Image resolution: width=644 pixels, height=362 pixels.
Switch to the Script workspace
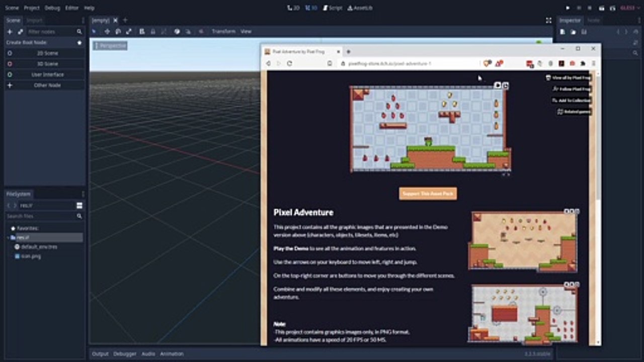[x=333, y=8]
